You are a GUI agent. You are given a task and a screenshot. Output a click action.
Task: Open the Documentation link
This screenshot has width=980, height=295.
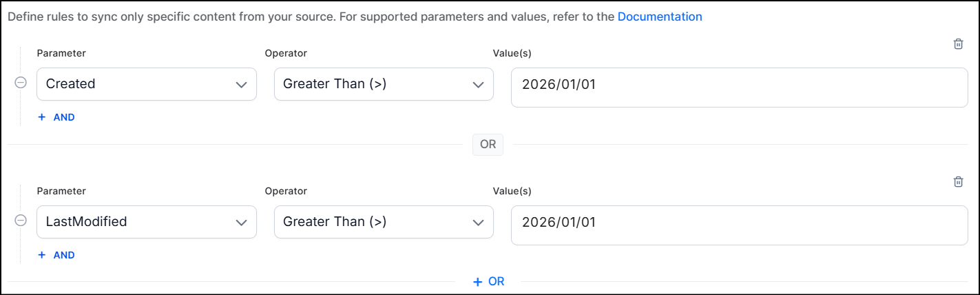point(660,17)
